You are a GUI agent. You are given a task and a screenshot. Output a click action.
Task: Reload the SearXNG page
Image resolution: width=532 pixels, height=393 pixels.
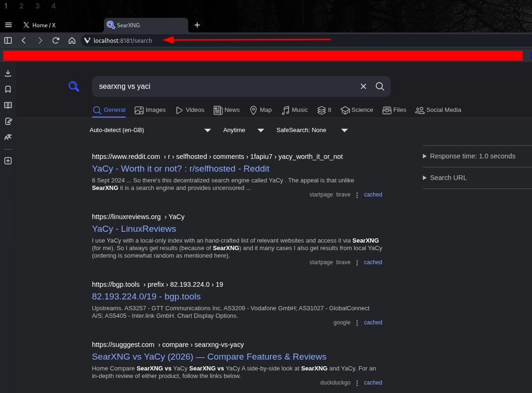tap(56, 41)
